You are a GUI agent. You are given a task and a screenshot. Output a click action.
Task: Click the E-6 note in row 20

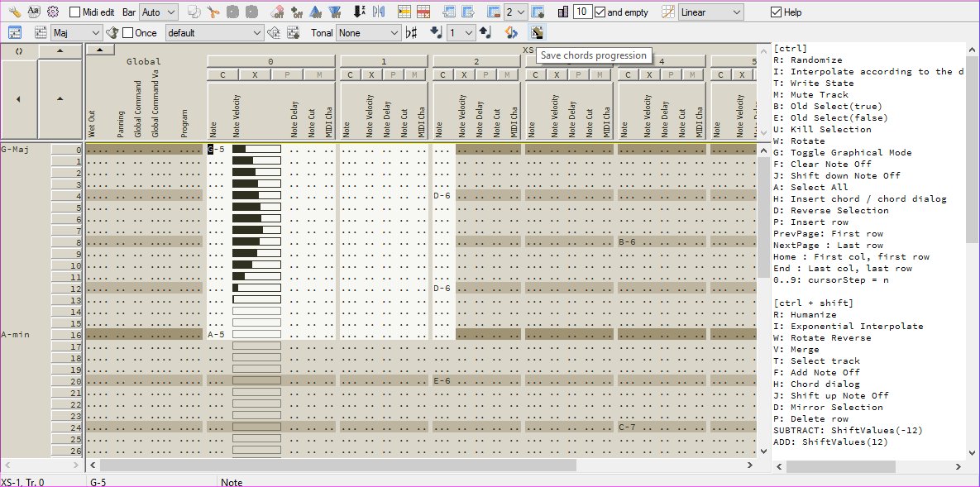point(442,380)
